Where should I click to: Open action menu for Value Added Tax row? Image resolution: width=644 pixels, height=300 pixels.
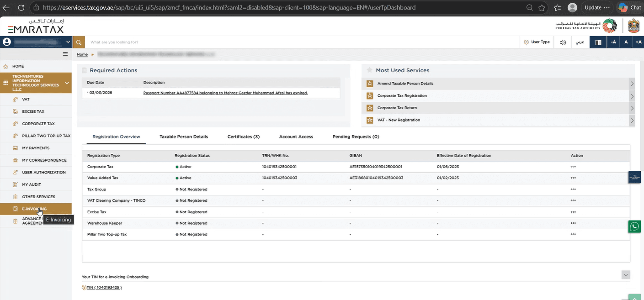coord(573,178)
